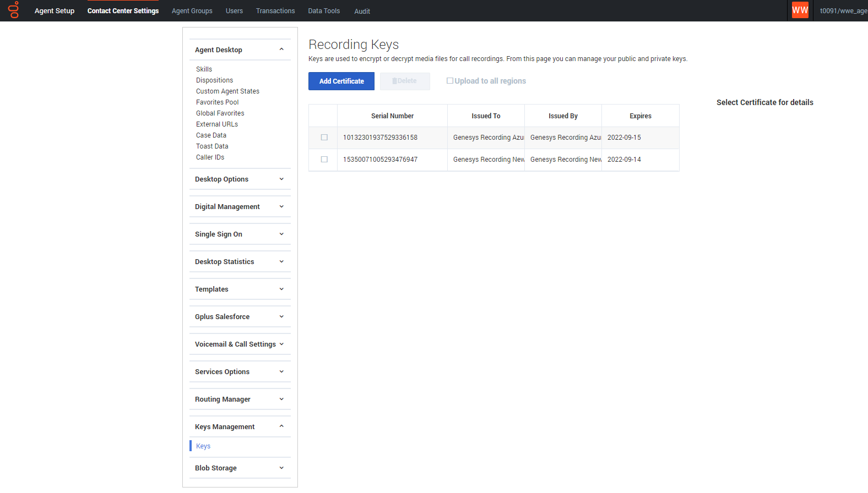Expand the Single Sign On section
Screen dimensions: 868x493
point(240,234)
